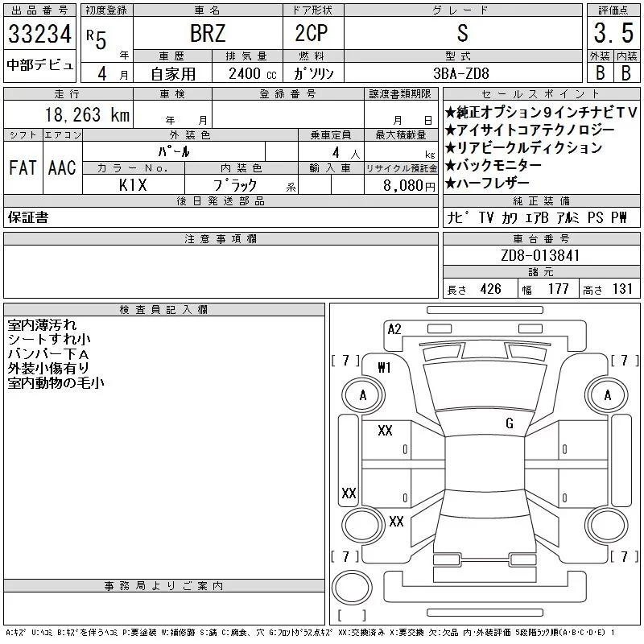Click inspector note 室内動物の毛小

(x=56, y=382)
